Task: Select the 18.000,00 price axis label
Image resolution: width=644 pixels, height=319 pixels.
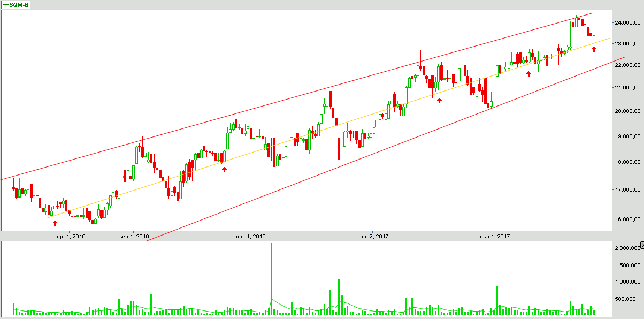Action: click(x=627, y=163)
